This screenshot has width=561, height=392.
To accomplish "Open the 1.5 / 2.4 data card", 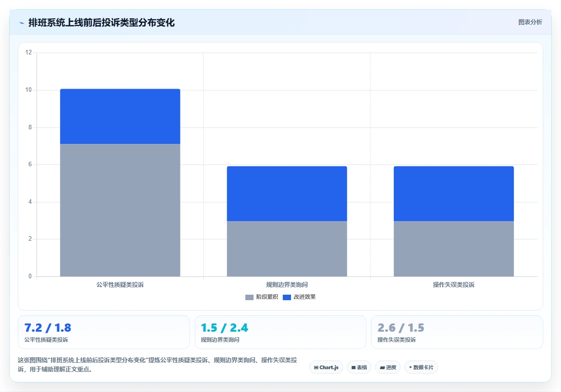I will tap(280, 332).
